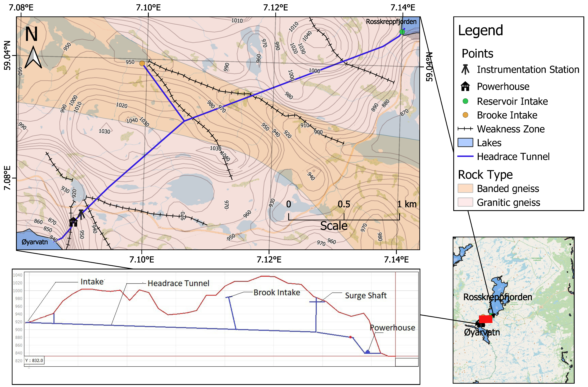Click the Y : 832.0 coordinate box
The width and height of the screenshot is (588, 387).
coord(34,361)
